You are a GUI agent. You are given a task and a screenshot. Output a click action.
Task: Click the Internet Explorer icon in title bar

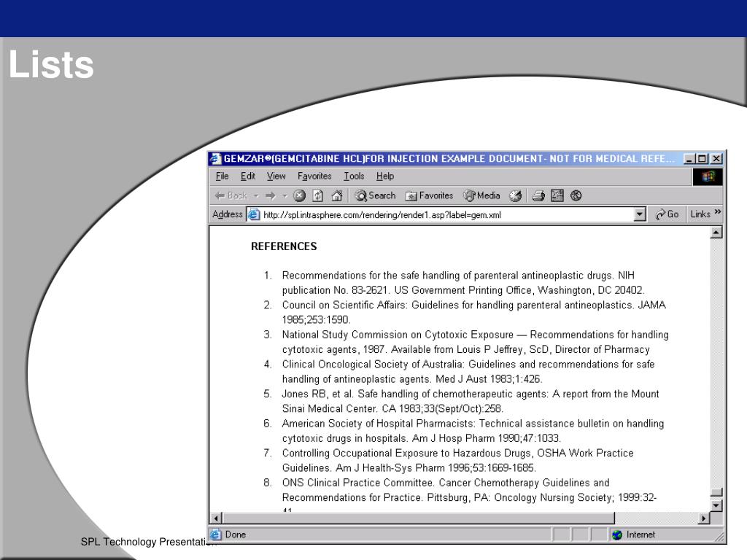tap(216, 158)
